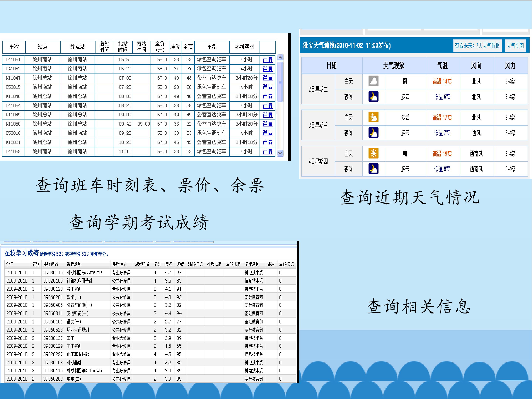Screen dimensions: 532x399
Task: Click the 绩点 column header
Action: 169,264
